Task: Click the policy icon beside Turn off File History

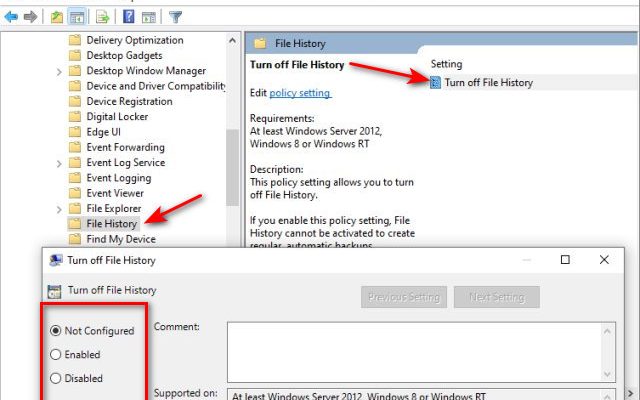Action: pos(436,82)
